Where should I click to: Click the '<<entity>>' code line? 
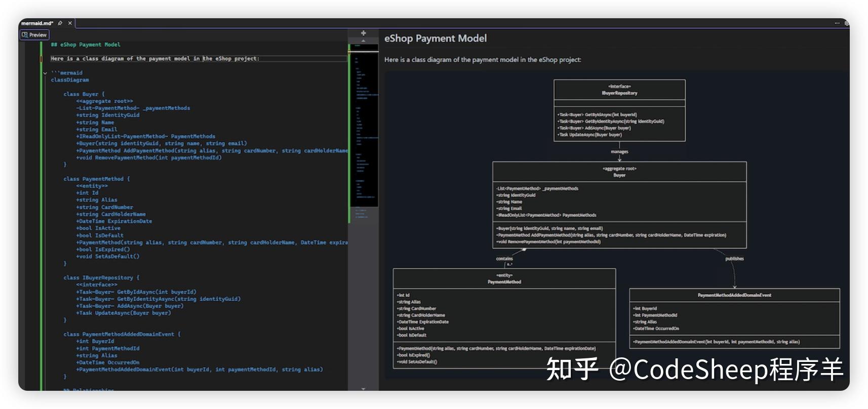[92, 186]
